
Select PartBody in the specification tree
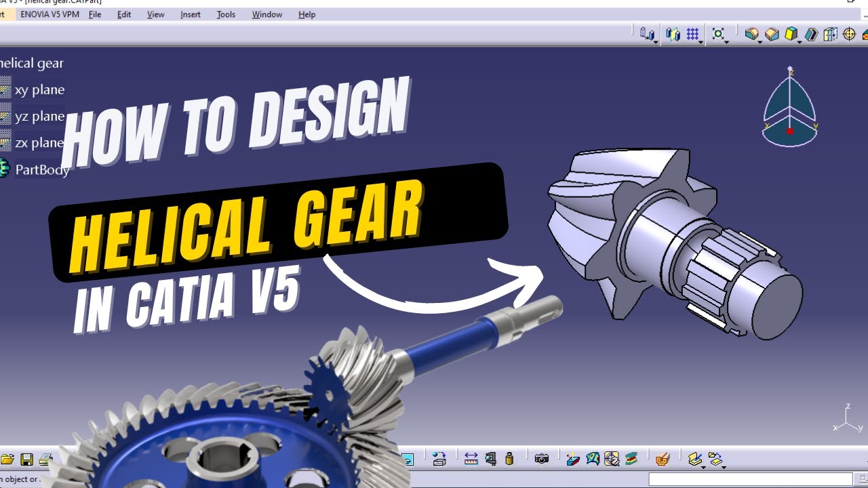(42, 169)
